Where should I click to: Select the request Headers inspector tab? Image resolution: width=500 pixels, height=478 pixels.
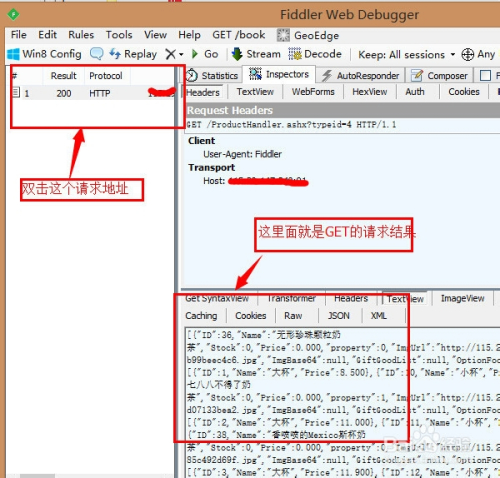pyautogui.click(x=202, y=92)
